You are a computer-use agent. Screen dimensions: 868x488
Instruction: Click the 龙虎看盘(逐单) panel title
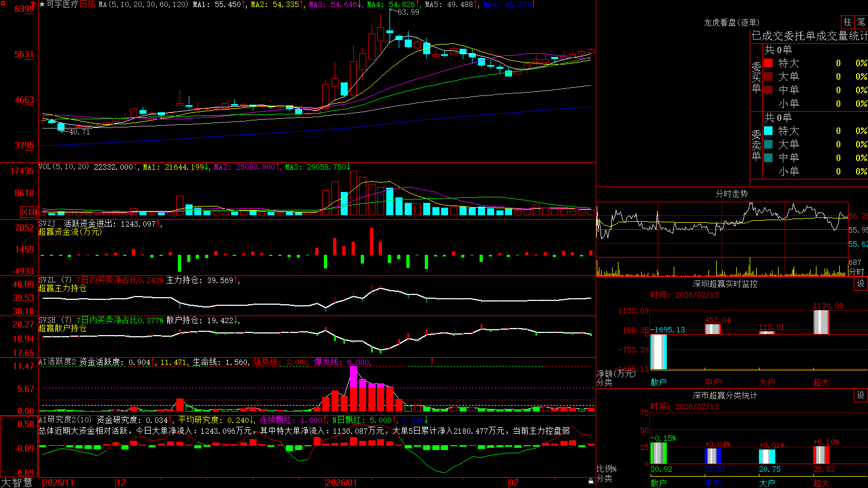(731, 22)
